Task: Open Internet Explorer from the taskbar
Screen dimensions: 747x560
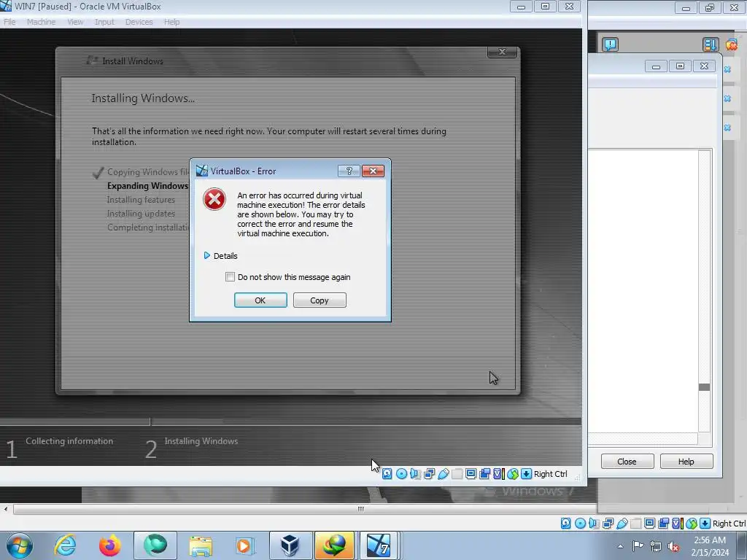Action: point(65,545)
